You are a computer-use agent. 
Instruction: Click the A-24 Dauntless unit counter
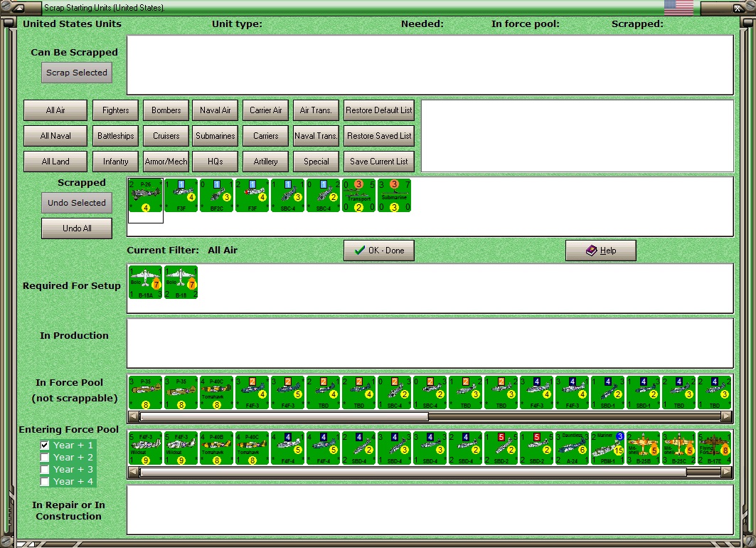coord(572,448)
